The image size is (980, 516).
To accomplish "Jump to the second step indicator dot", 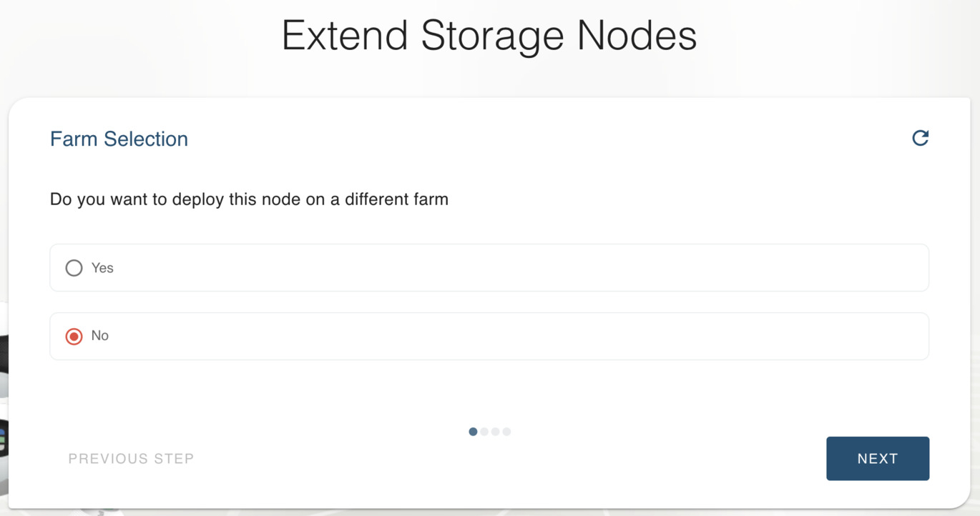I will point(484,432).
